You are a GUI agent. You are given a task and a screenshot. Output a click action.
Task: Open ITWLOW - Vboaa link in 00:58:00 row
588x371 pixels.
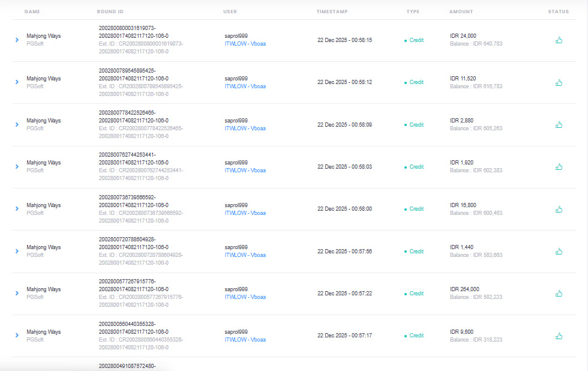point(245,213)
